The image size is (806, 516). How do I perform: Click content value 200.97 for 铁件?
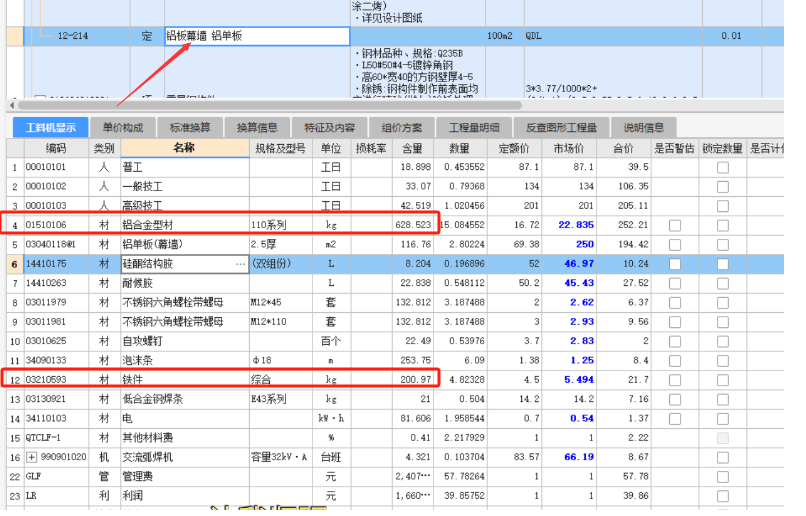pyautogui.click(x=412, y=380)
